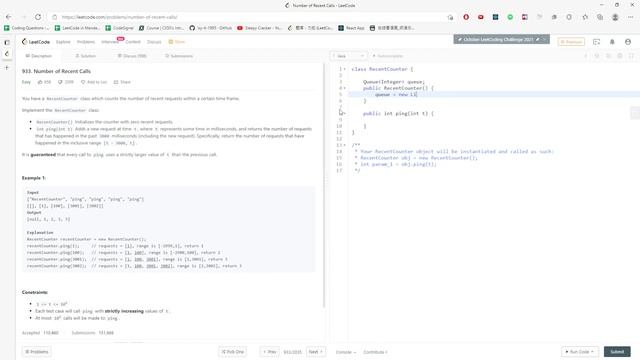Collapse the constructor fold arrow on line 4
Image resolution: width=640 pixels, height=360 pixels.
coord(344,88)
